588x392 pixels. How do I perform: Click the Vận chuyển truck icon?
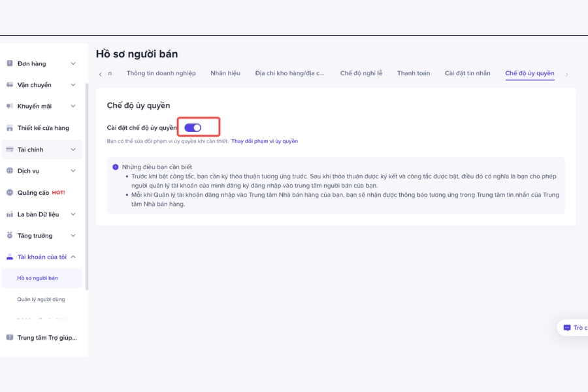coord(10,85)
